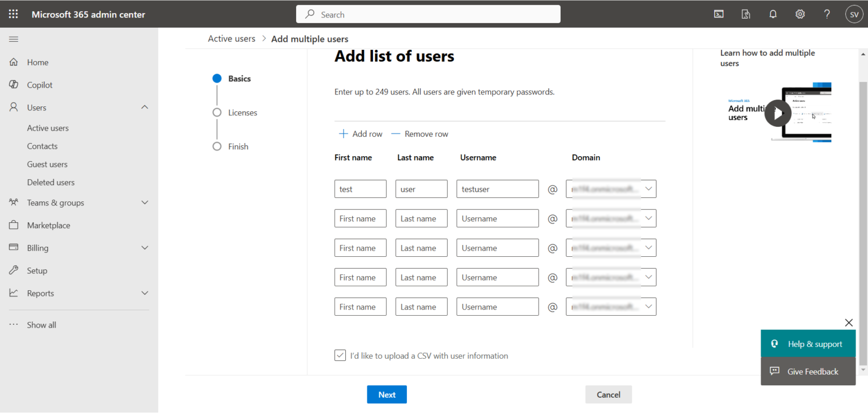Click the Search box at the top
The height and width of the screenshot is (413, 868).
428,14
